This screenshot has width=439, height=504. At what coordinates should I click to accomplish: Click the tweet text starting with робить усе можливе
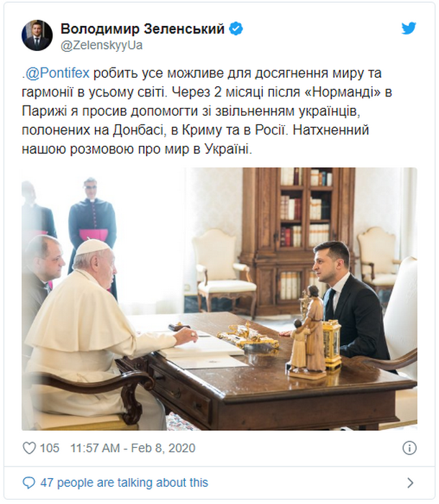pos(207,111)
